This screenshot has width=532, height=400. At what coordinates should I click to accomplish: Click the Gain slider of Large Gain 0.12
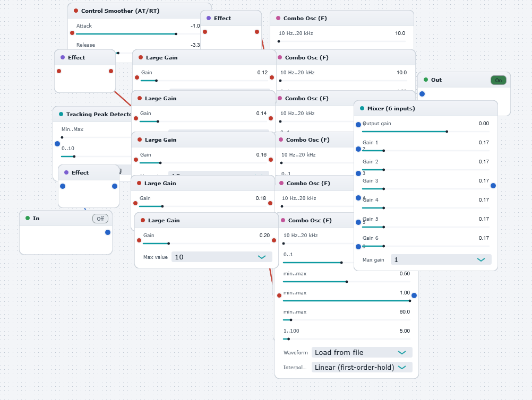pos(204,81)
